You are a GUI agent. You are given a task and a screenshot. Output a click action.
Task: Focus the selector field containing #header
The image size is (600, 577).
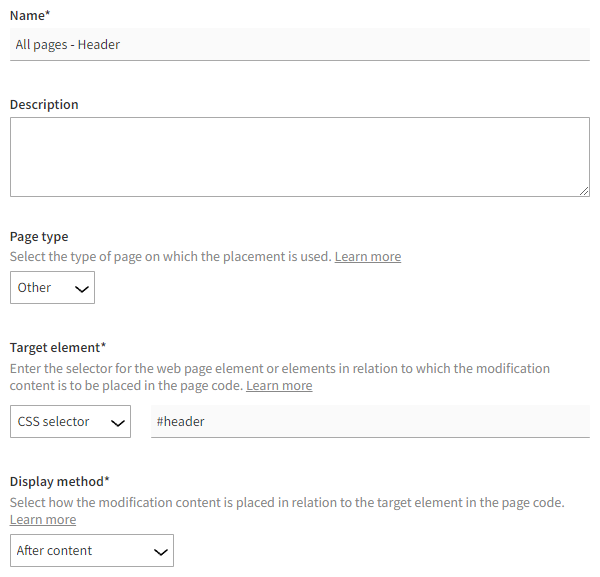click(x=370, y=422)
